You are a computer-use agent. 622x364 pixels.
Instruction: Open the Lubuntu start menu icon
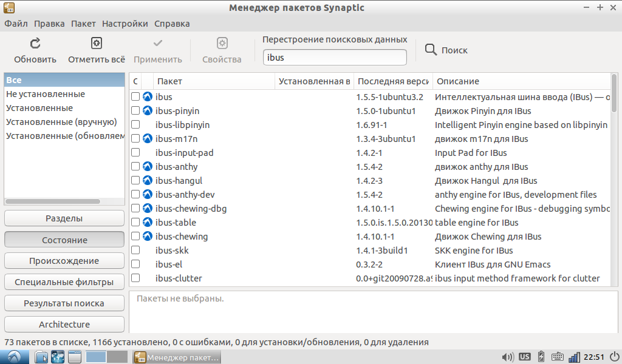tap(15, 357)
